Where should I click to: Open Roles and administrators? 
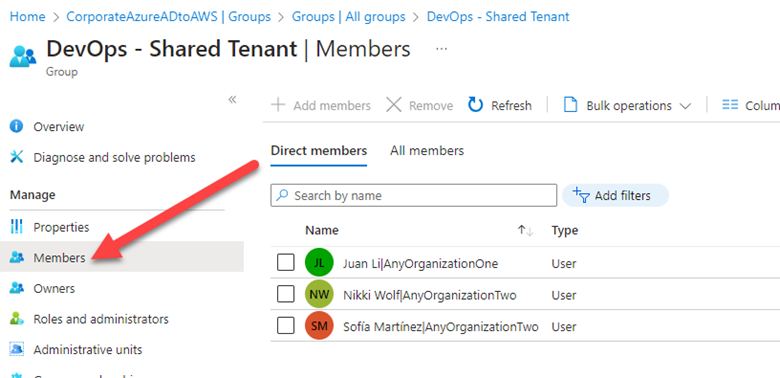pos(101,319)
